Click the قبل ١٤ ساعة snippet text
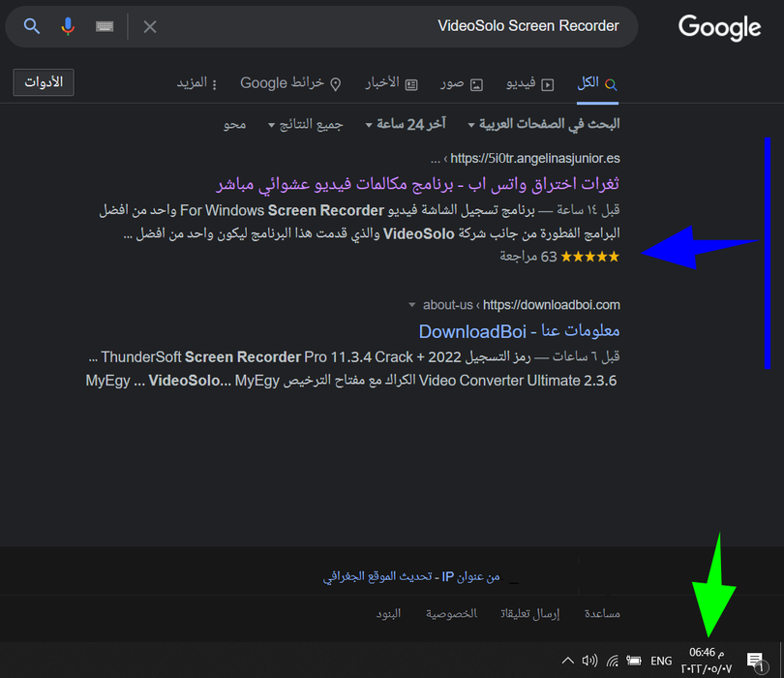Viewport: 784px width, 678px height. (588, 209)
